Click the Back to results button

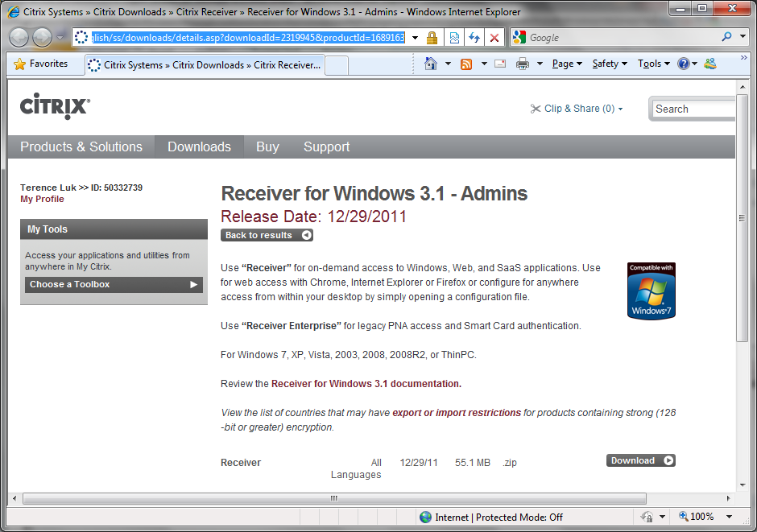click(x=267, y=235)
